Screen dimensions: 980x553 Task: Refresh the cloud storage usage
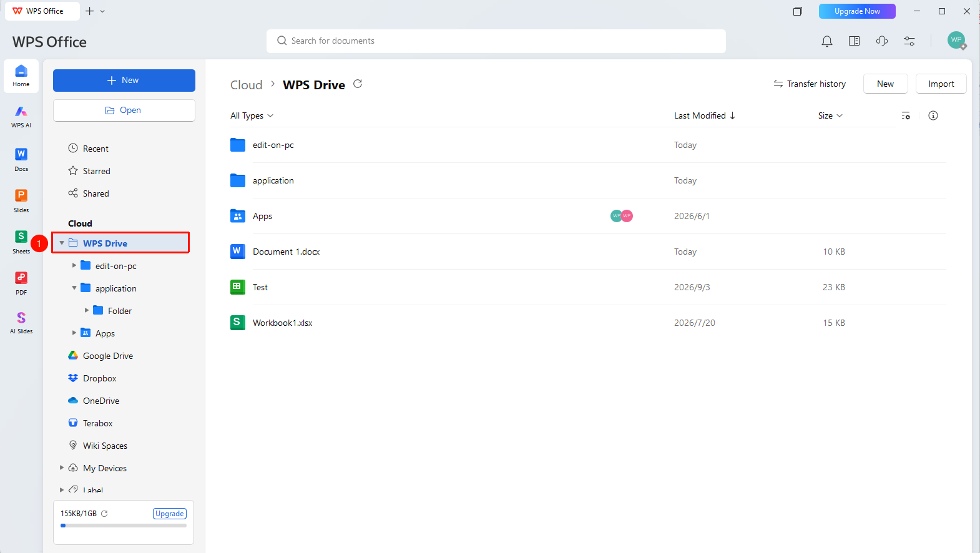point(104,514)
